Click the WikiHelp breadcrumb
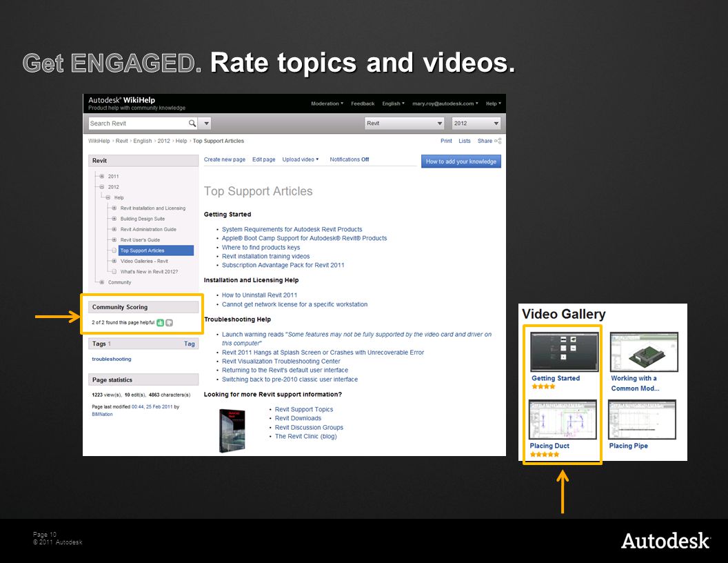 (x=99, y=141)
